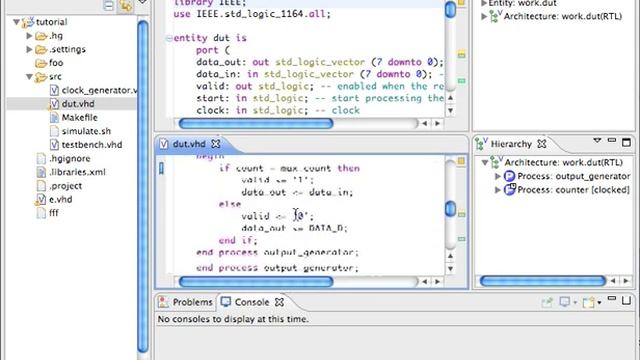Viewport: 640px width, 360px height.
Task: Click the tutorial project icon
Action: point(28,22)
